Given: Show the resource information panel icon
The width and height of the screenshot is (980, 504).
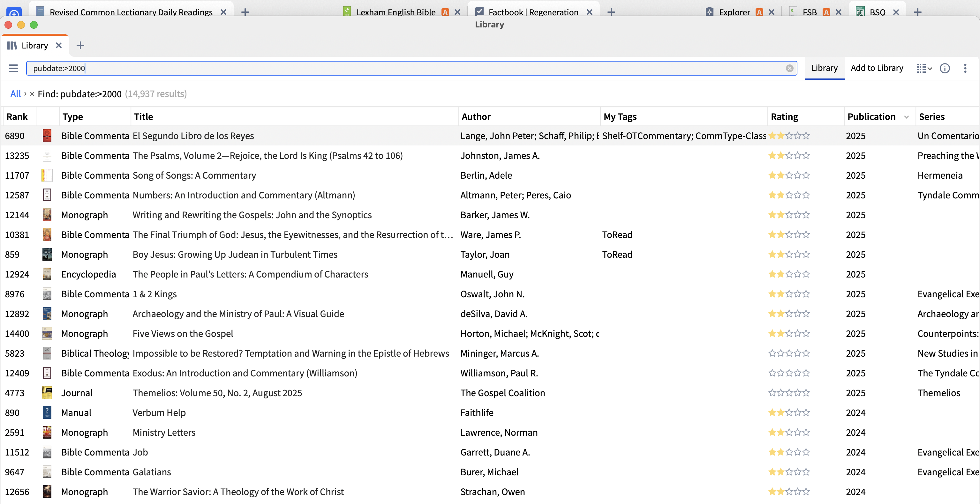Looking at the screenshot, I should pyautogui.click(x=945, y=68).
